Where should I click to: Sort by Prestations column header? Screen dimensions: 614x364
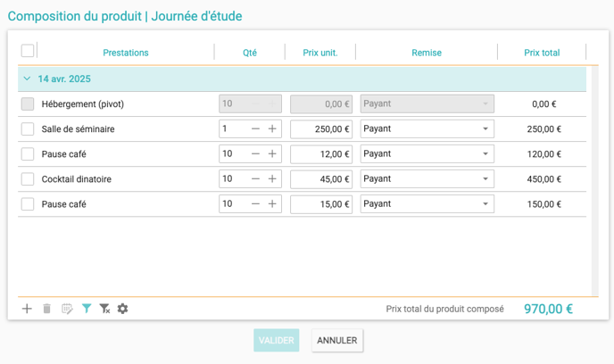126,53
